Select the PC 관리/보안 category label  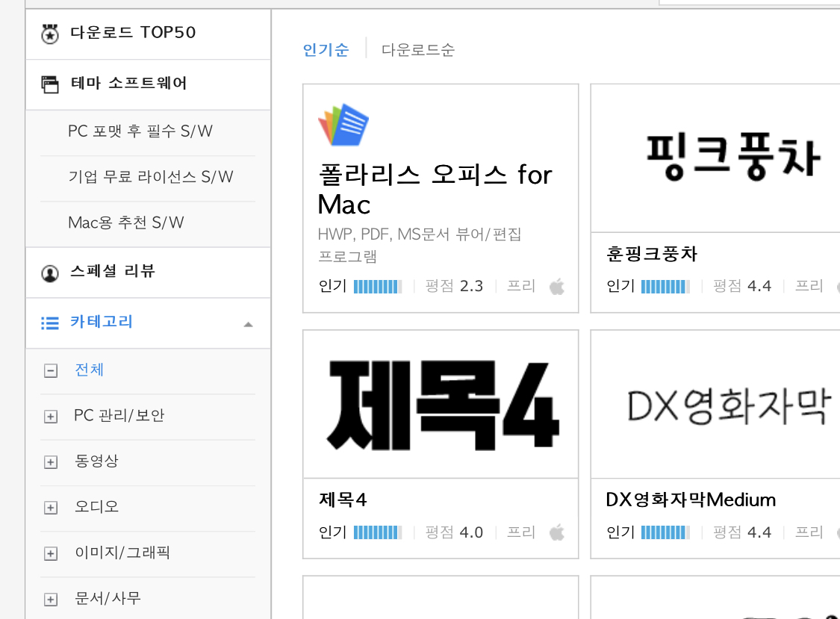tap(119, 415)
